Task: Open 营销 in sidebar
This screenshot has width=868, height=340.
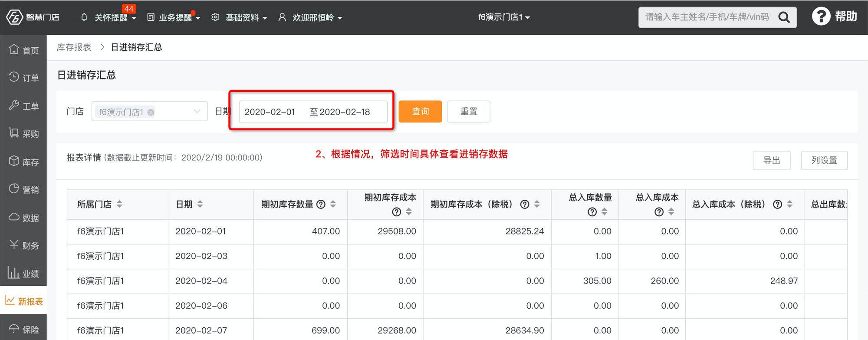Action: pyautogui.click(x=23, y=190)
